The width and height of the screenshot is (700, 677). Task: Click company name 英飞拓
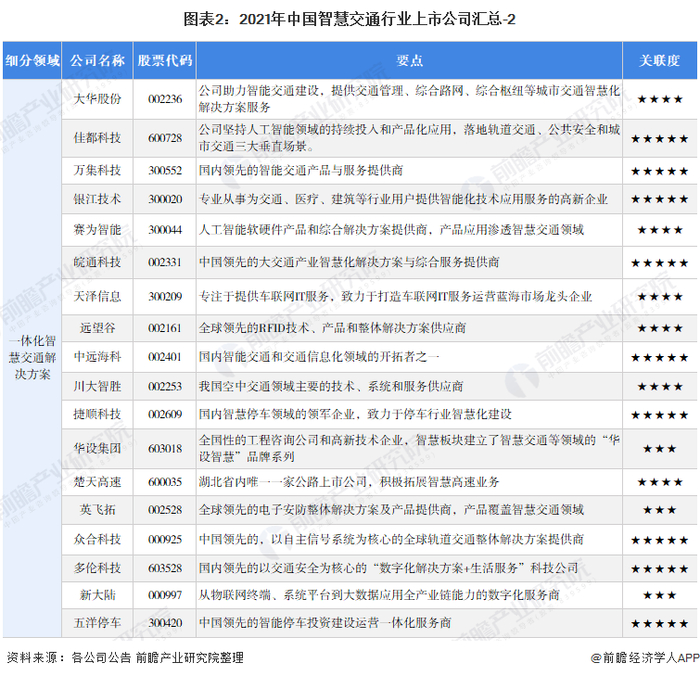click(97, 510)
